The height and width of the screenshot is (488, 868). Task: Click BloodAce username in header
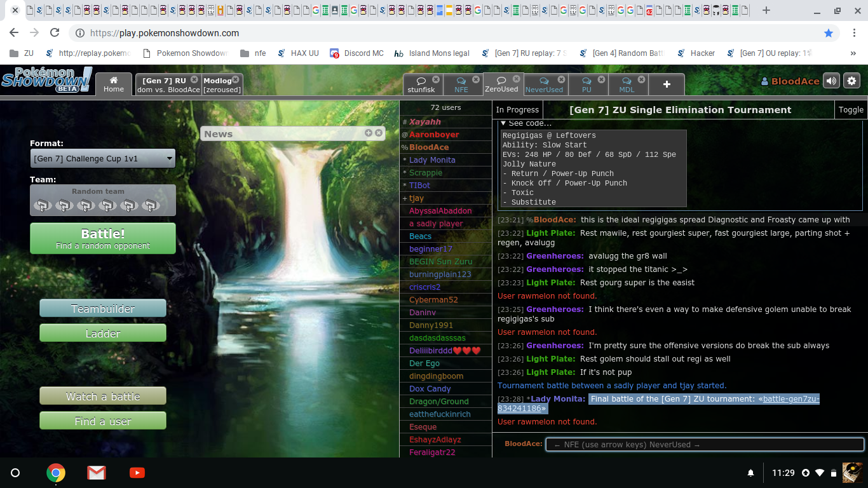790,81
